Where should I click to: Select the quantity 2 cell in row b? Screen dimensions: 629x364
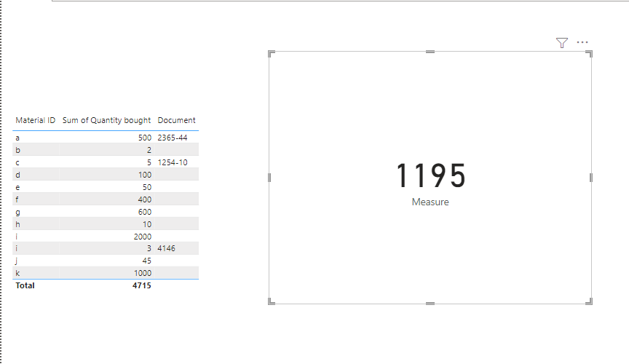149,150
